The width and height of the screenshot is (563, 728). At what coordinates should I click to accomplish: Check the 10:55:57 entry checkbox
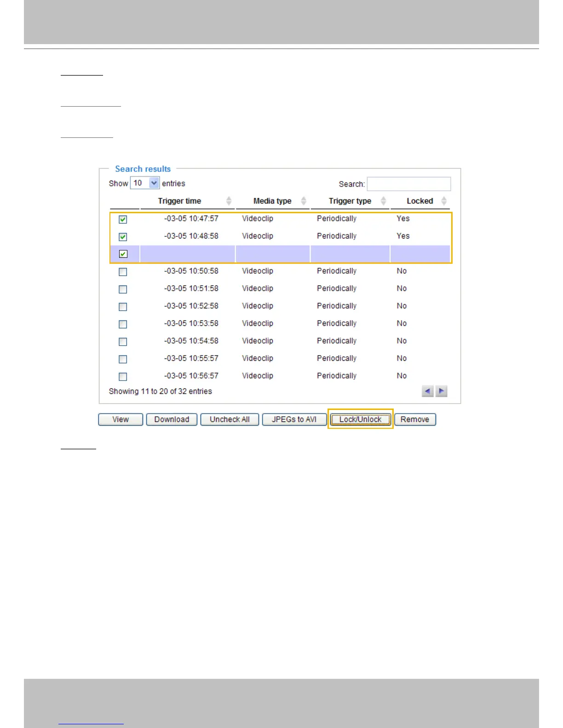[123, 359]
